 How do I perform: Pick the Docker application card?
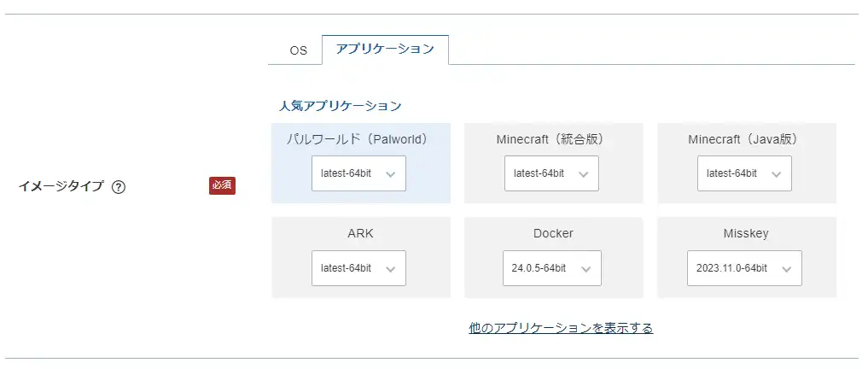pyautogui.click(x=554, y=258)
